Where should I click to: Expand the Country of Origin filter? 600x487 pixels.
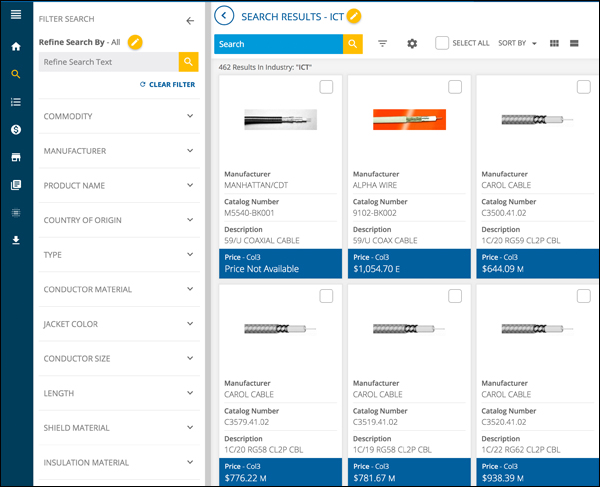119,220
